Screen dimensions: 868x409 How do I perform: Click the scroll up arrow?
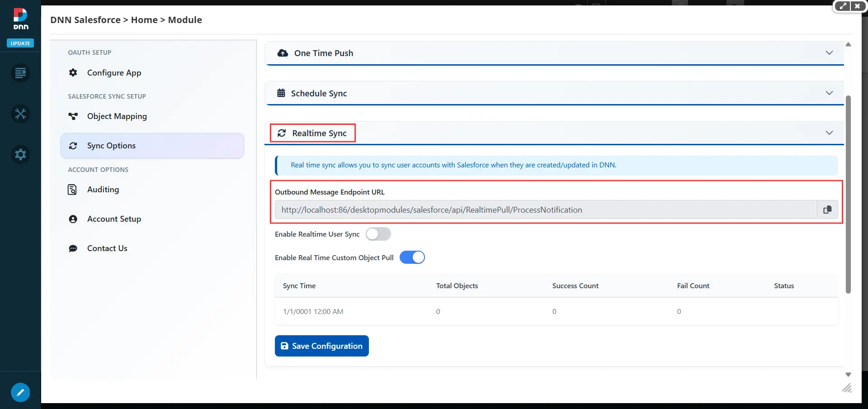tap(848, 44)
